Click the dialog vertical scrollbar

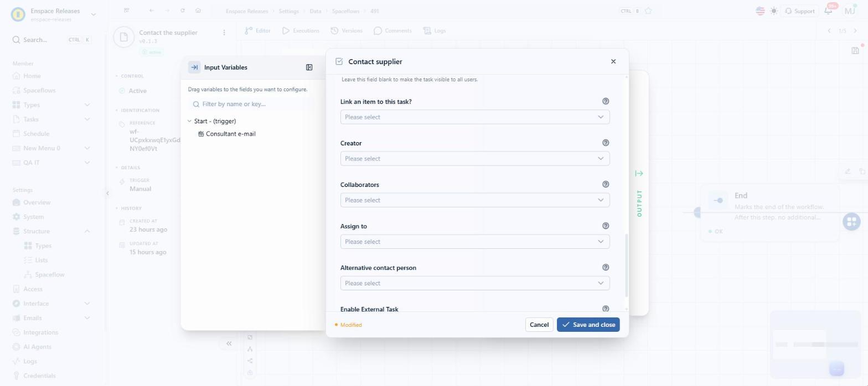tap(627, 265)
